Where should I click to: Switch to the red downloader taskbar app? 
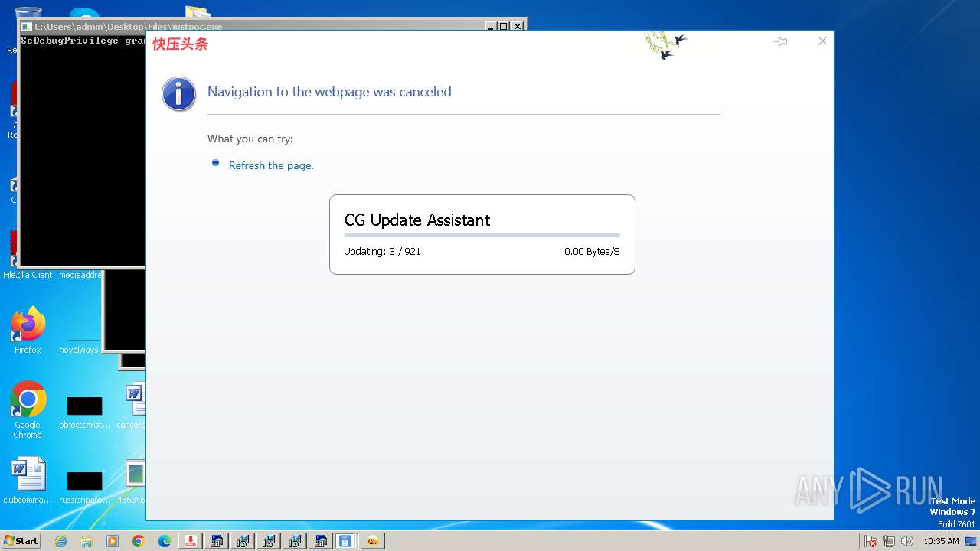pyautogui.click(x=191, y=541)
